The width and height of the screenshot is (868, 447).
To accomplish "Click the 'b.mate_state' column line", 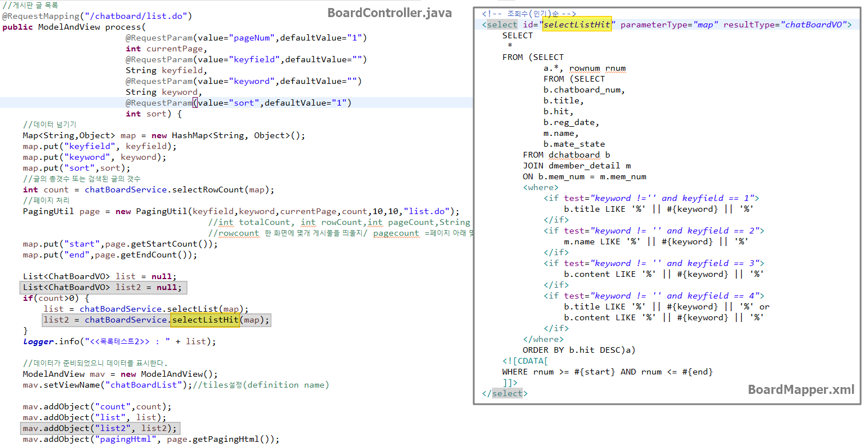I will [x=574, y=144].
